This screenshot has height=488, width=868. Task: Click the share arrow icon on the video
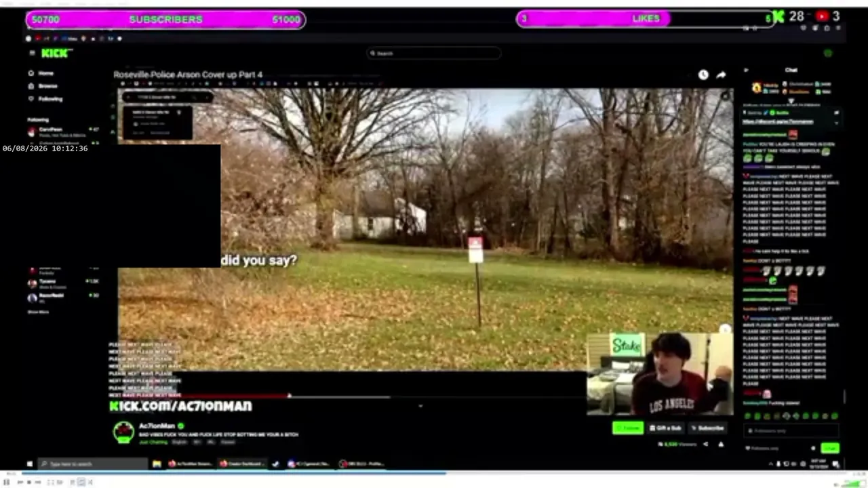[721, 75]
